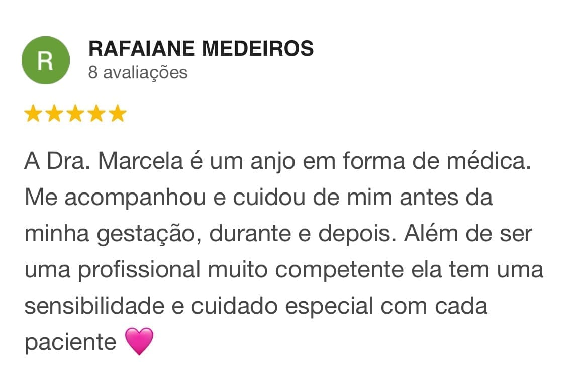Click the word paciente beside the heart
Image resolution: width=588 pixels, height=386 pixels.
(x=70, y=342)
